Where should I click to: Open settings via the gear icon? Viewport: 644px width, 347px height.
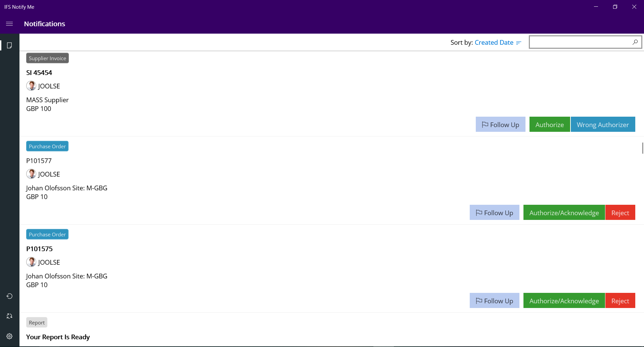coord(9,336)
